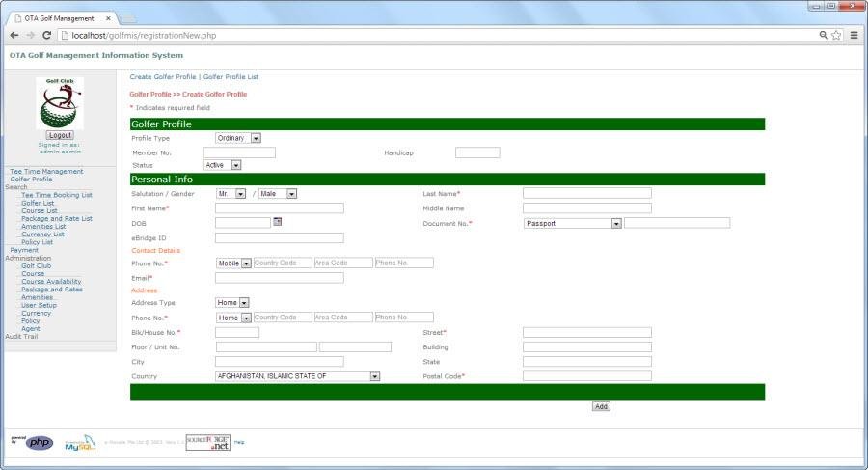Image resolution: width=868 pixels, height=470 pixels.
Task: Click the bookmark star icon
Action: (836, 35)
